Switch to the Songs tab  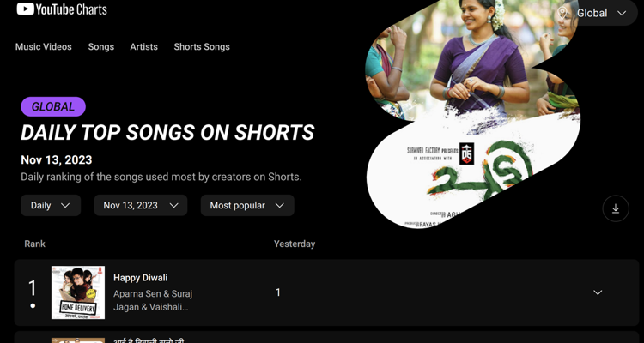(101, 47)
